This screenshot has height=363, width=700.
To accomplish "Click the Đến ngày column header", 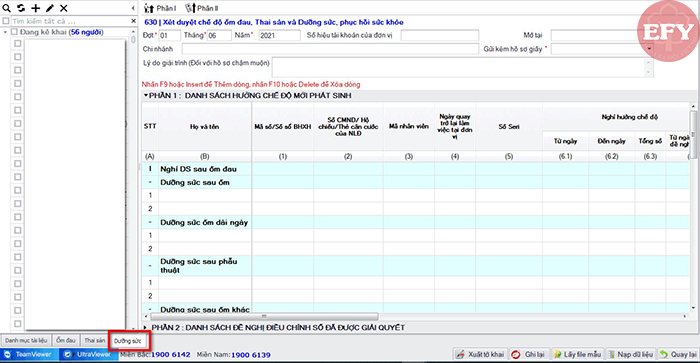I will [x=612, y=141].
